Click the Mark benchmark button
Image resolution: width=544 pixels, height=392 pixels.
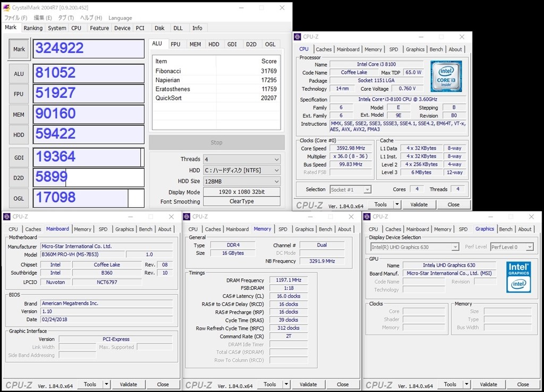pos(19,49)
